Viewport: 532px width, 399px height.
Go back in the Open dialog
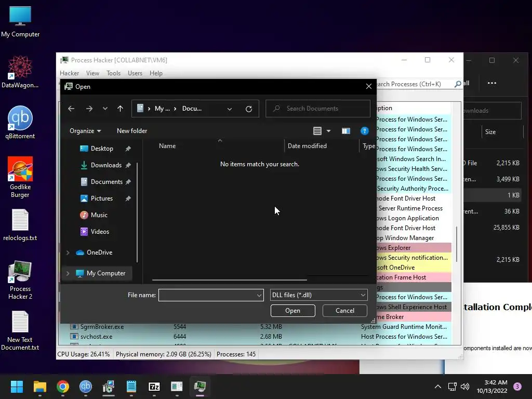[x=71, y=109]
